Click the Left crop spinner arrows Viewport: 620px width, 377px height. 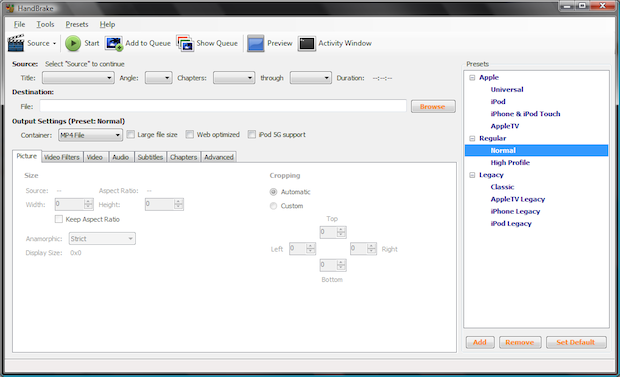pos(311,248)
